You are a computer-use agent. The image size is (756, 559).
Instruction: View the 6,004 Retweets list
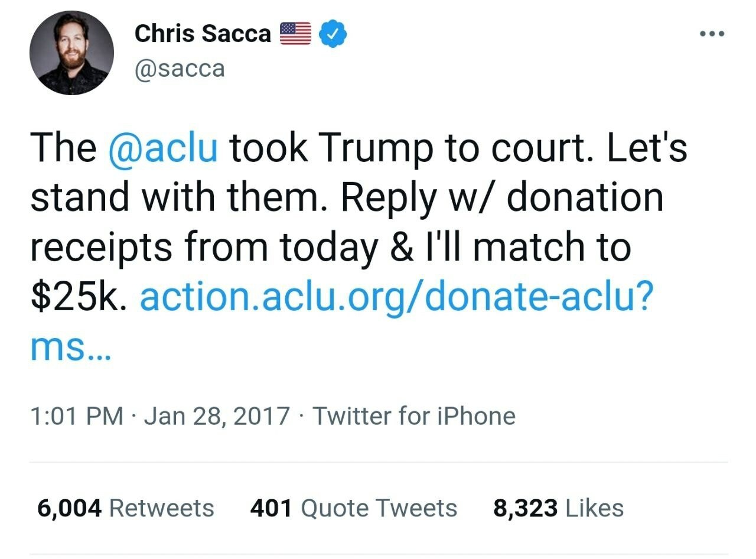(x=125, y=508)
